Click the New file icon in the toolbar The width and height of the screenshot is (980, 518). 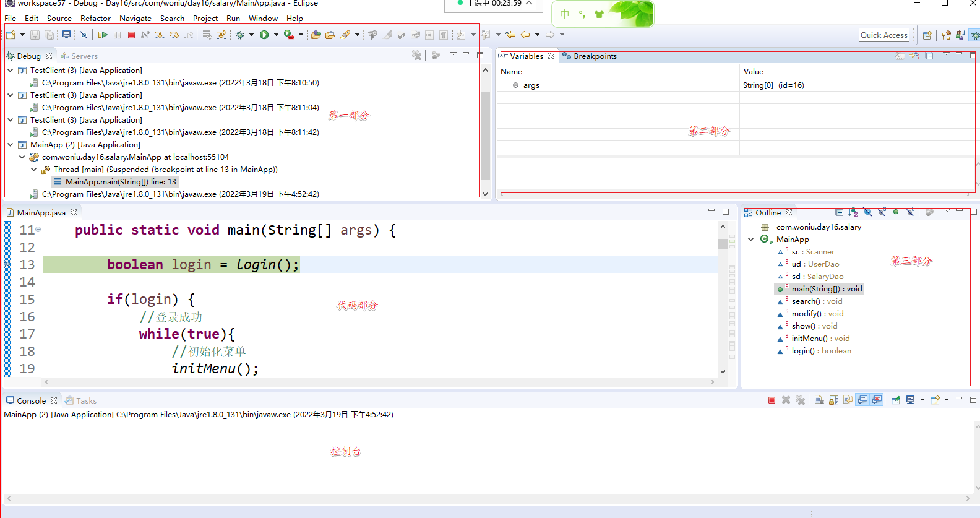click(11, 35)
